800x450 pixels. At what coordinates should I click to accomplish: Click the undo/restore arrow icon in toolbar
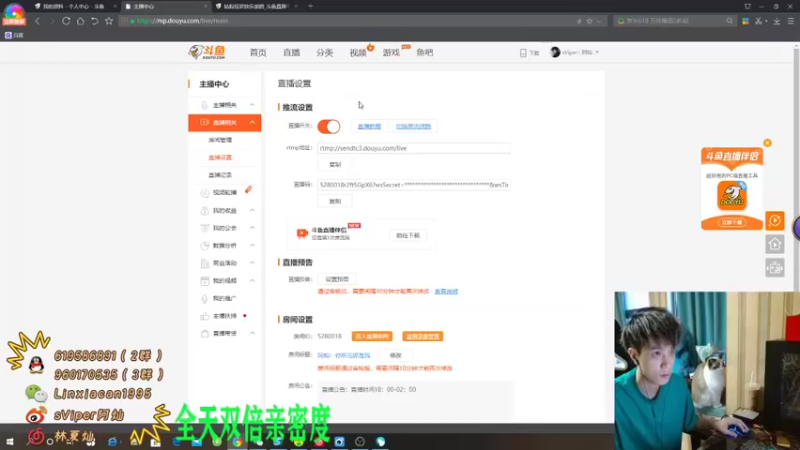(94, 21)
